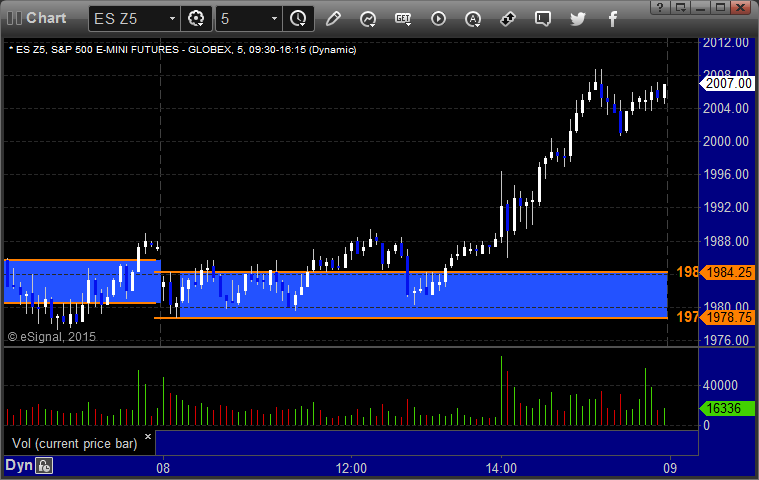Viewport: 759px width, 480px height.
Task: Click the Dyn time template label
Action: (x=19, y=465)
